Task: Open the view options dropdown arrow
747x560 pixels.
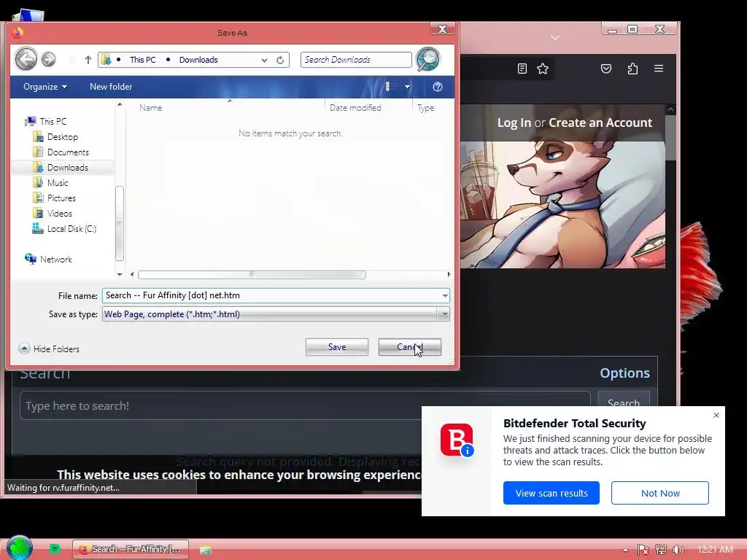Action: point(407,87)
